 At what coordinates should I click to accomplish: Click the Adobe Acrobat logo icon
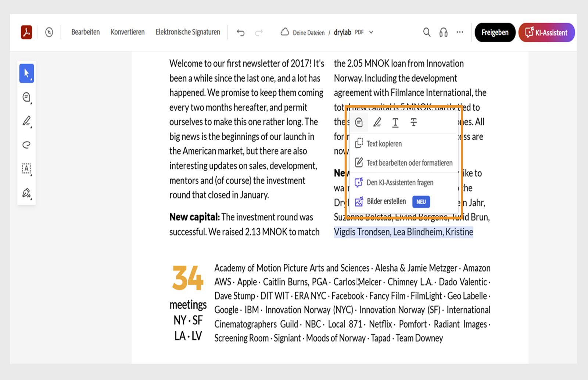point(26,32)
